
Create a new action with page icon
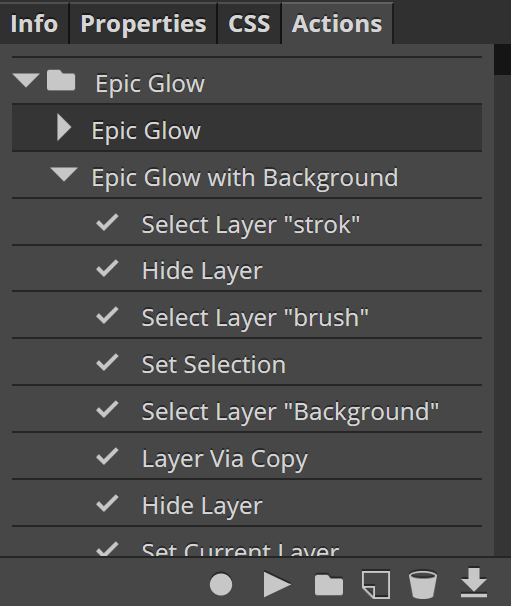(x=376, y=584)
